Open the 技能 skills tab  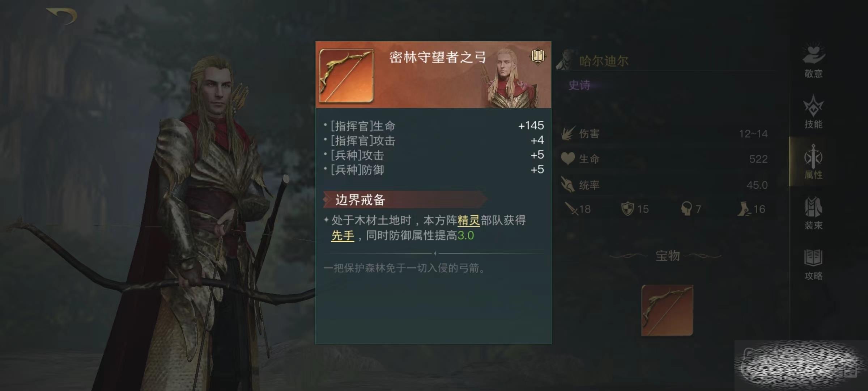813,112
